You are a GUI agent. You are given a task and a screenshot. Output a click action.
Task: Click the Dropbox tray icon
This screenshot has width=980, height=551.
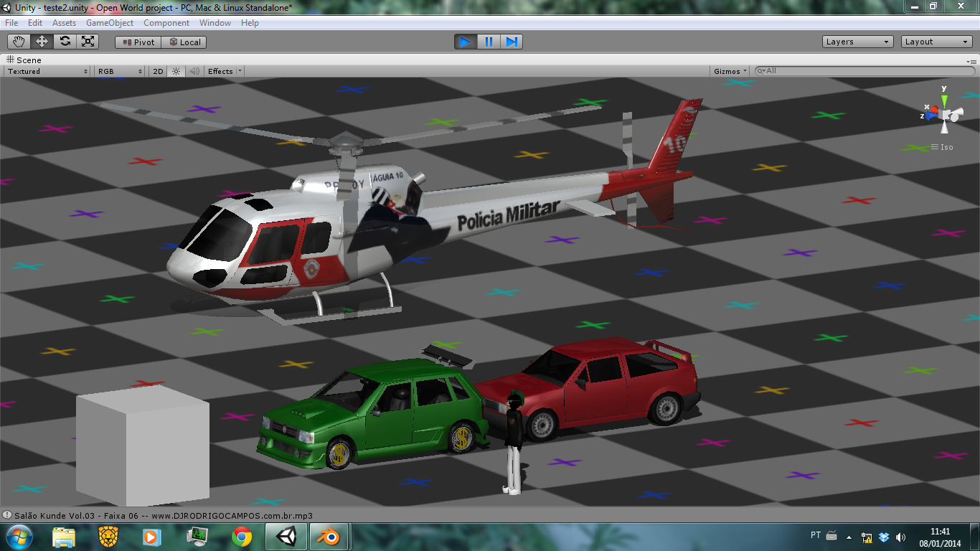tap(884, 537)
